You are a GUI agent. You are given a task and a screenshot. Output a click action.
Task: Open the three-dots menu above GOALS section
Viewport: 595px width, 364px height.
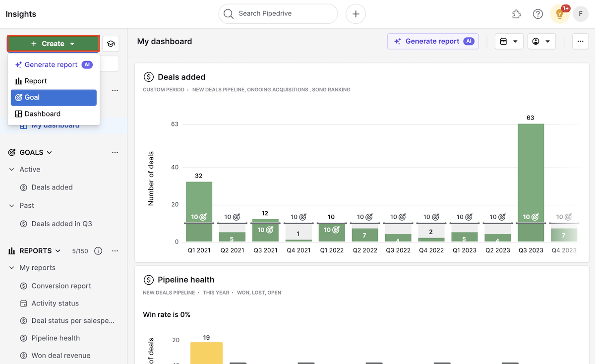click(115, 90)
